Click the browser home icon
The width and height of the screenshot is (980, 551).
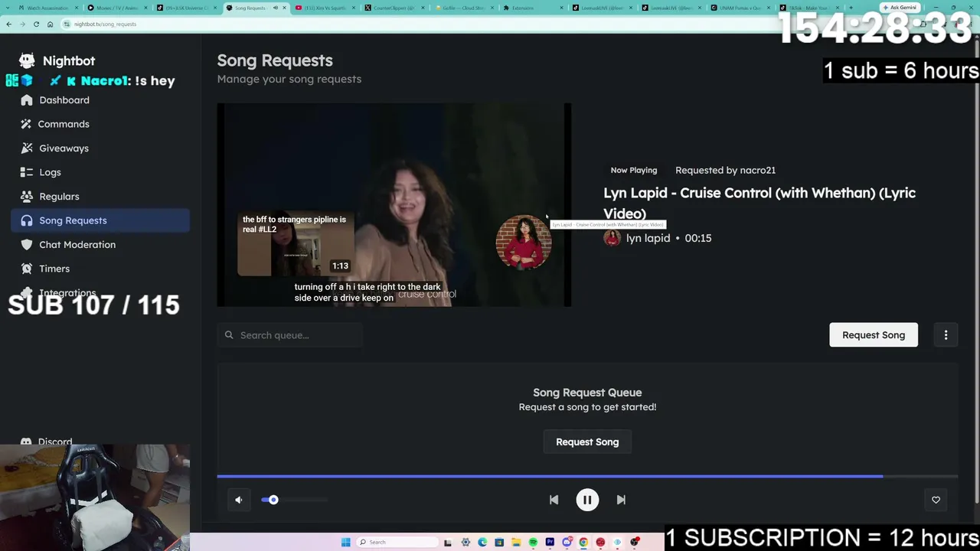tap(50, 24)
